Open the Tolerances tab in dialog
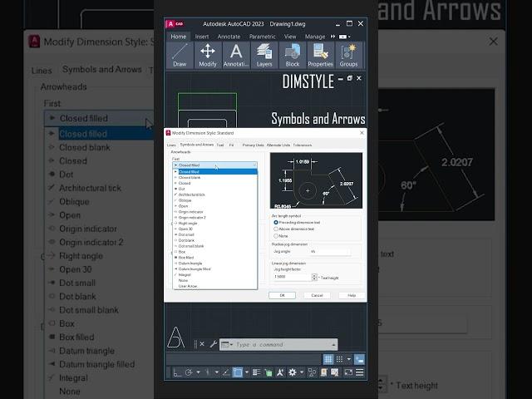This screenshot has height=399, width=532. tap(303, 145)
